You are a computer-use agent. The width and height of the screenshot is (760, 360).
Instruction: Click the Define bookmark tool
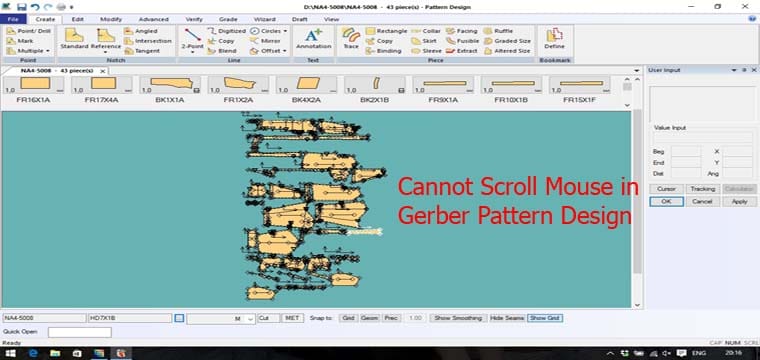click(x=554, y=38)
